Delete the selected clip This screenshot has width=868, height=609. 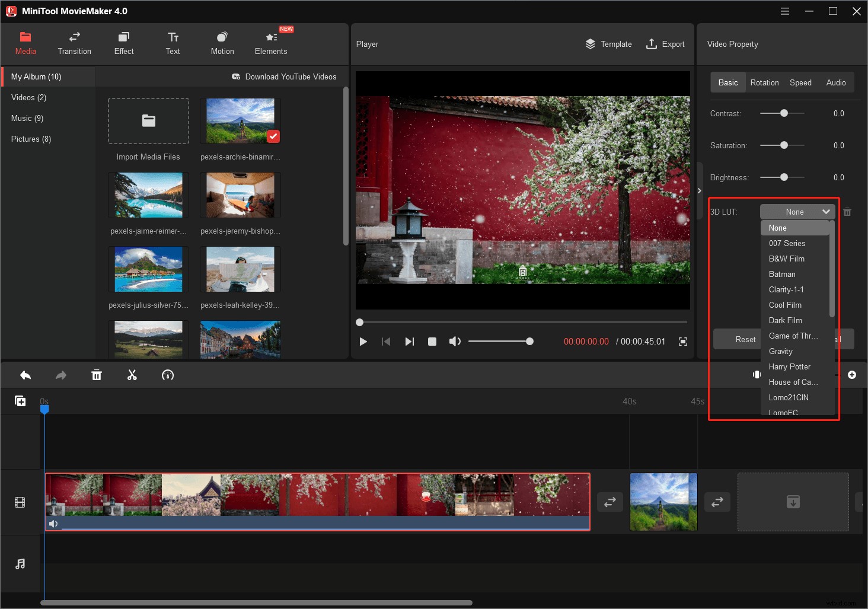pos(97,375)
